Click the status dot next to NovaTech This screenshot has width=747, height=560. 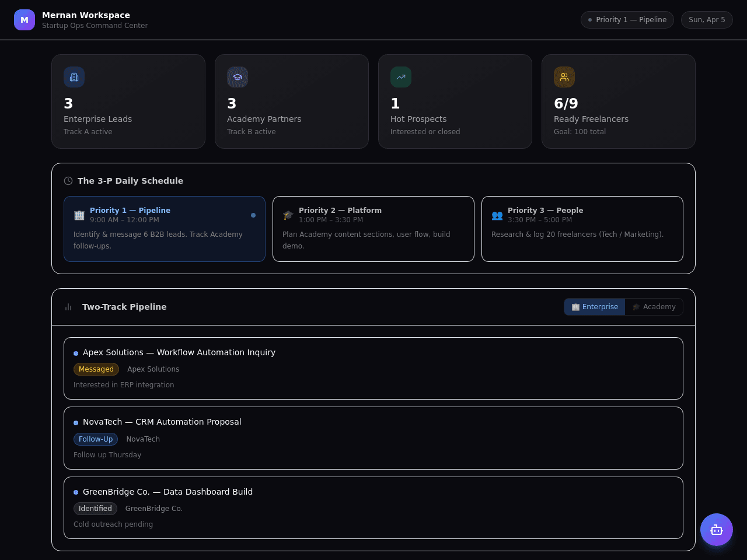tap(76, 423)
